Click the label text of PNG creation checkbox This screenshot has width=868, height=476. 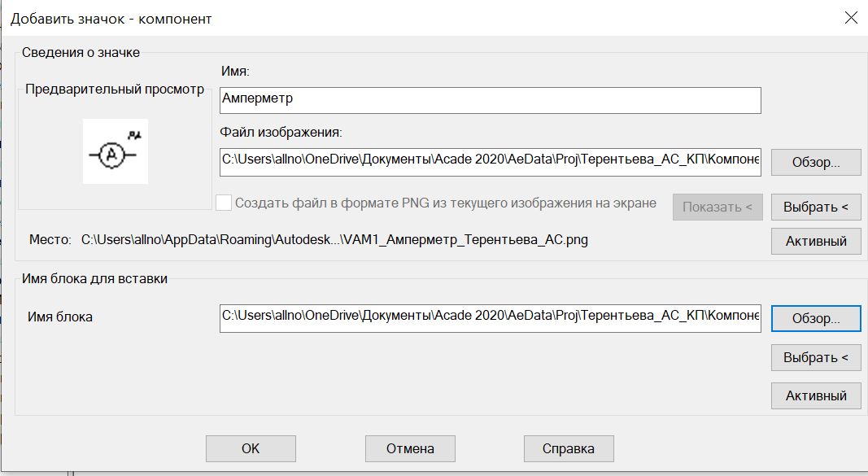(446, 203)
